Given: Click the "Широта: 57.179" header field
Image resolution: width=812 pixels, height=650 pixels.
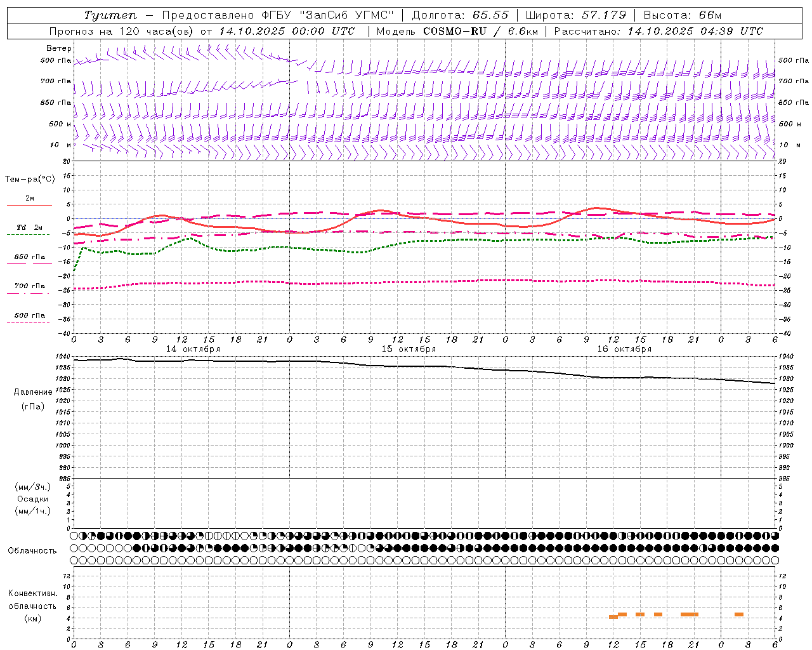Looking at the screenshot, I should tap(575, 15).
